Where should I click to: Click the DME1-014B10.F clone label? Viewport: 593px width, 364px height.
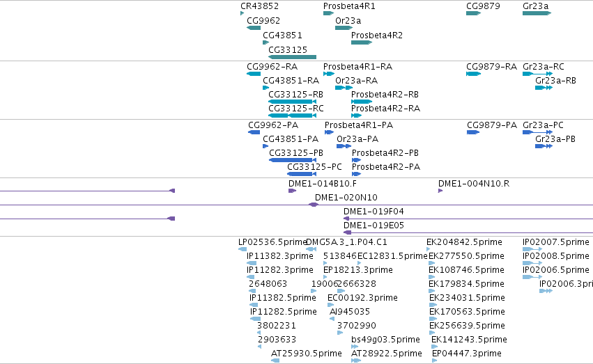tap(322, 184)
